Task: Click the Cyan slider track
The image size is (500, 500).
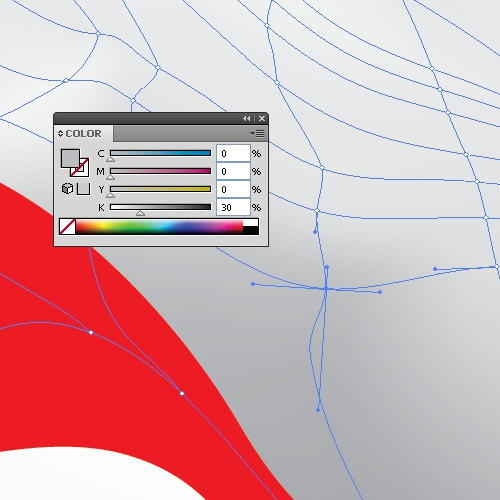Action: click(160, 153)
